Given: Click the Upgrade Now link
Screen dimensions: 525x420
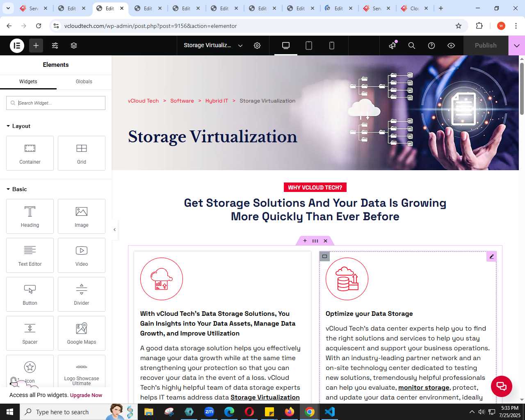Looking at the screenshot, I should (86, 395).
